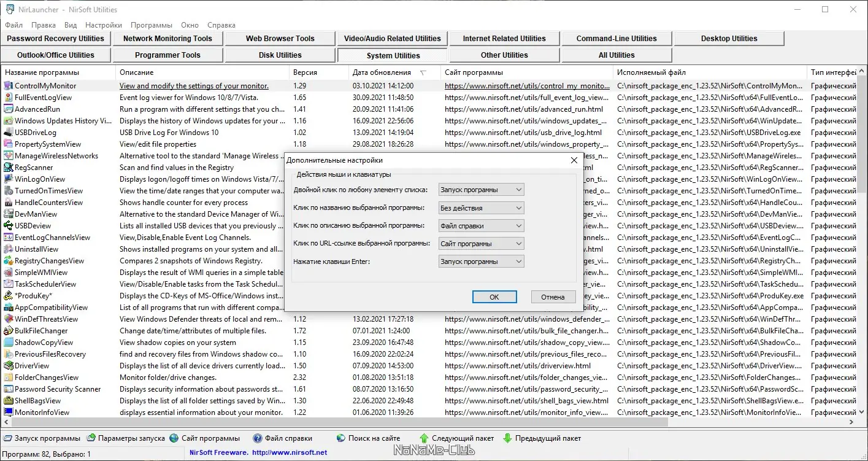
Task: Click the MonitorInfoView icon
Action: click(x=8, y=413)
